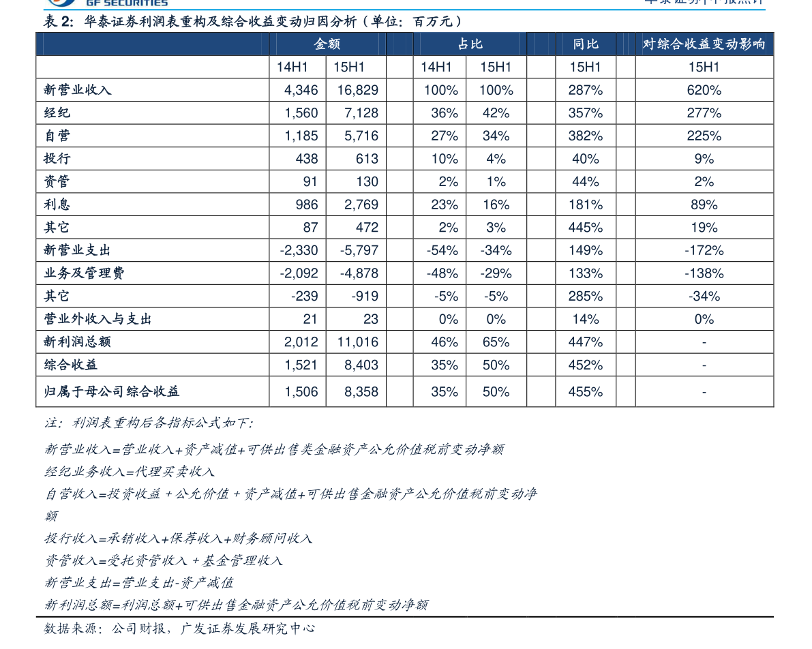Select the 业务及管理费 row label
Image resolution: width=812 pixels, height=649 pixels.
click(84, 273)
